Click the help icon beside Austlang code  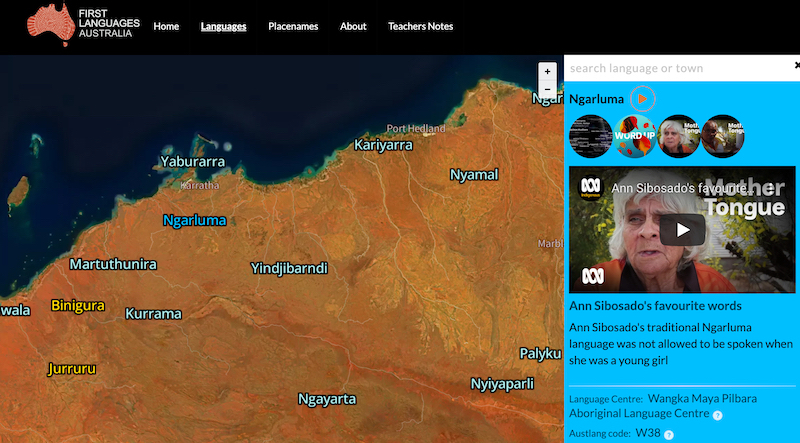[668, 435]
